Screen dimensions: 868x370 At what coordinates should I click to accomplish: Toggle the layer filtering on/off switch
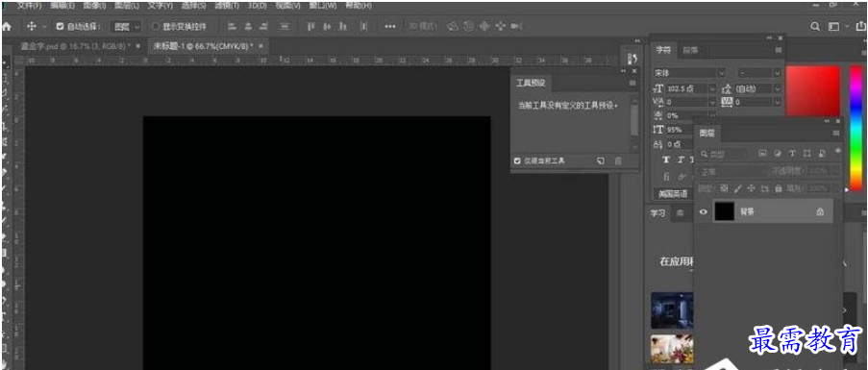click(x=837, y=151)
